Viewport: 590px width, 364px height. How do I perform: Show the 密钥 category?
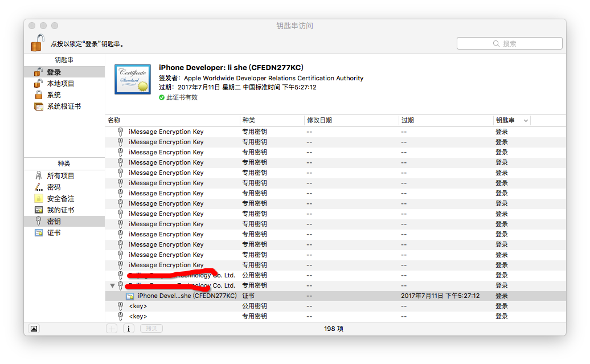(64, 222)
